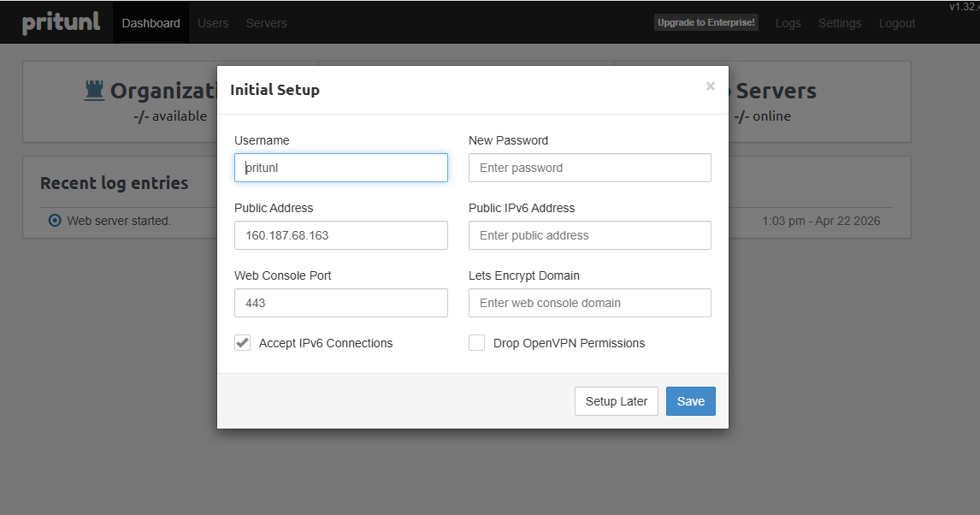980x515 pixels.
Task: Select the 'Web server started.' log text
Action: click(119, 221)
